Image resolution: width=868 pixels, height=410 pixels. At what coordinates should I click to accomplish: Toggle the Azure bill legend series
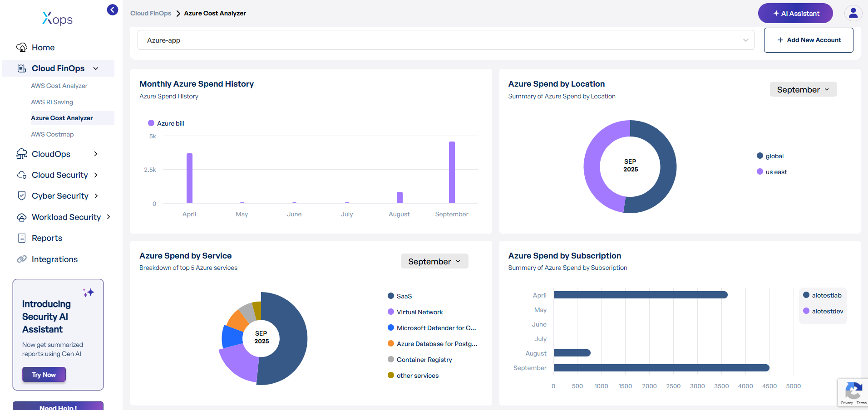click(x=166, y=123)
